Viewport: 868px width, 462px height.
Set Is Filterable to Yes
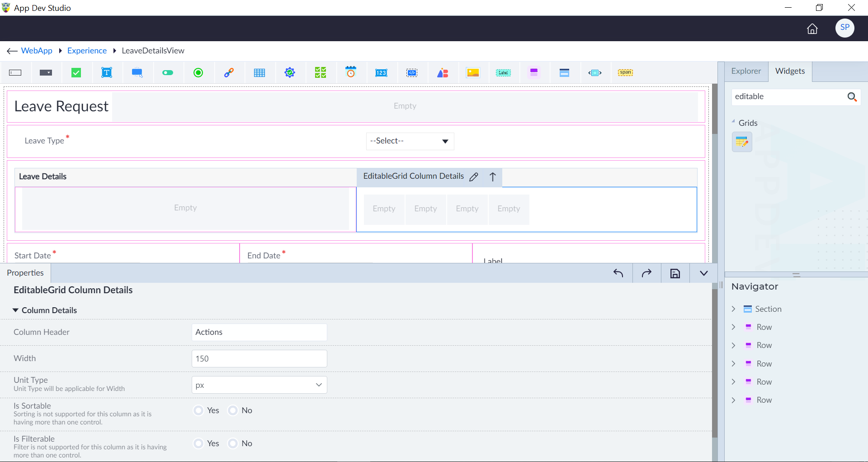[198, 443]
